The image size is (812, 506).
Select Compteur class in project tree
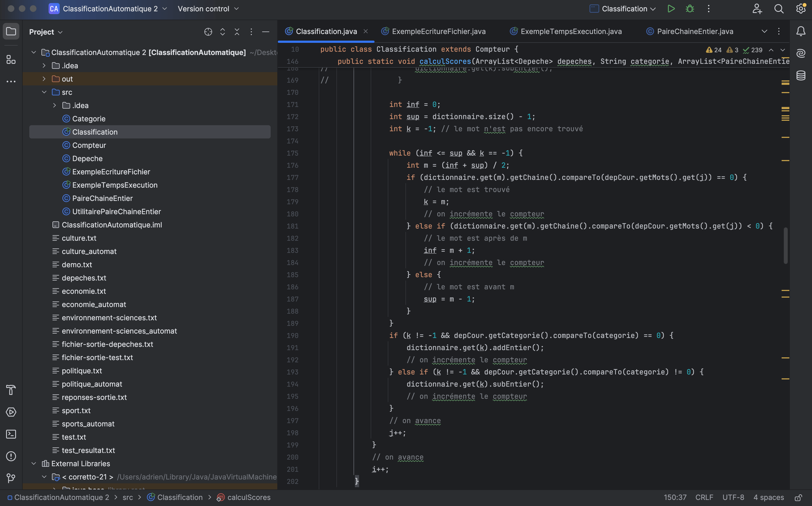coord(89,145)
